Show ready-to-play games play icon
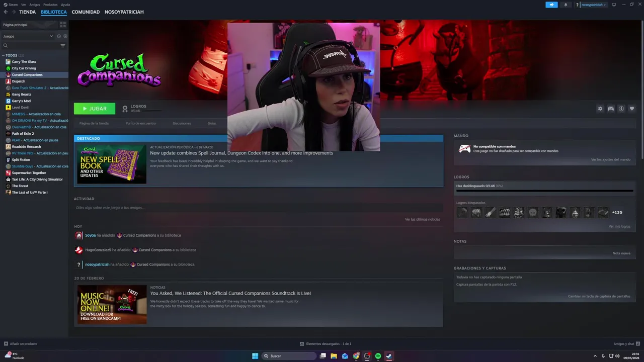Viewport: 644px width, 362px height. (x=65, y=36)
